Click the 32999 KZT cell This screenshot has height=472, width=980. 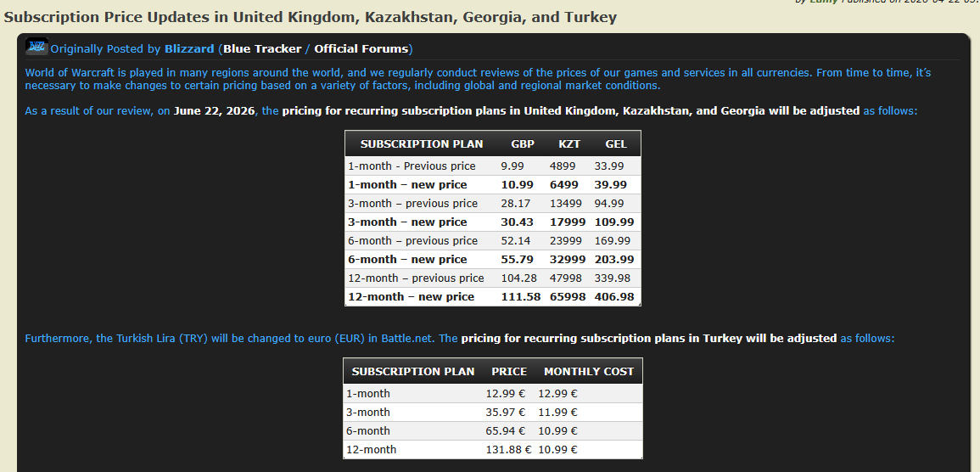[x=568, y=260]
